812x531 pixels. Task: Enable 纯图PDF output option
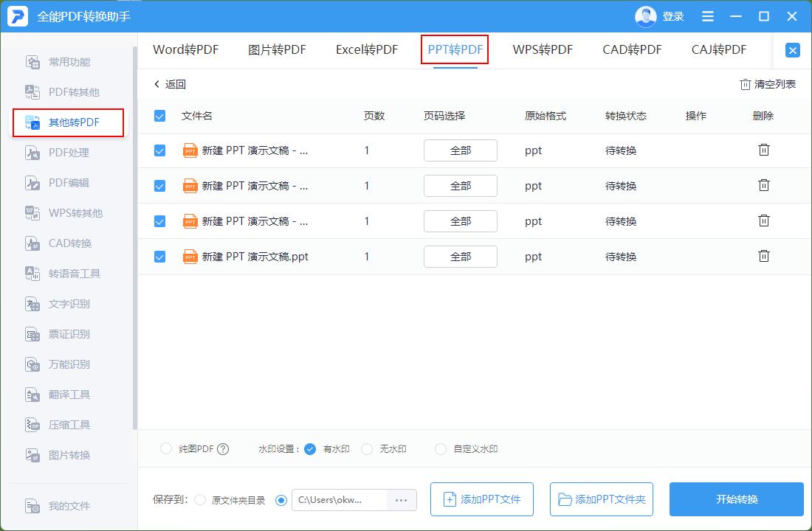[165, 448]
